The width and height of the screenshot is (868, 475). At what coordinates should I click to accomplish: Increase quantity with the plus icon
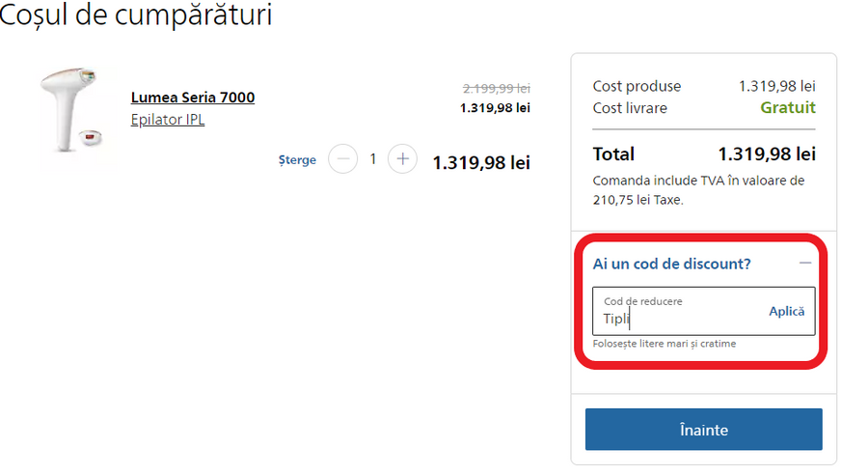point(402,159)
